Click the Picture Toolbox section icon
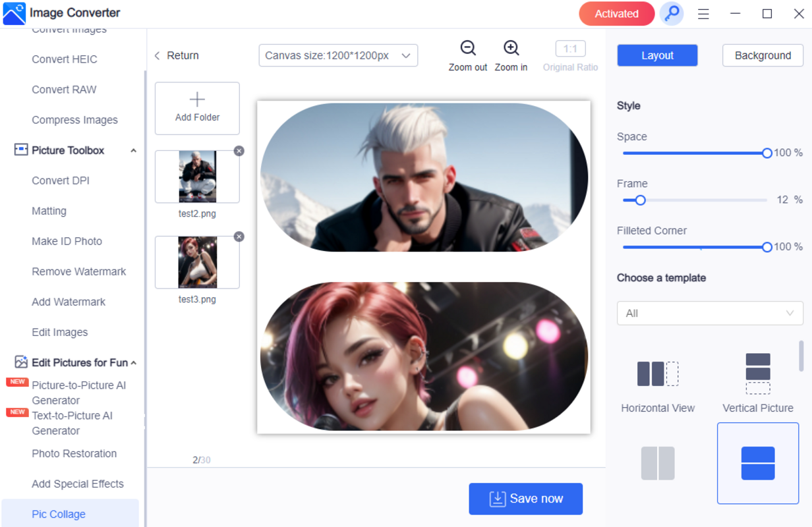The image size is (812, 527). 21,150
